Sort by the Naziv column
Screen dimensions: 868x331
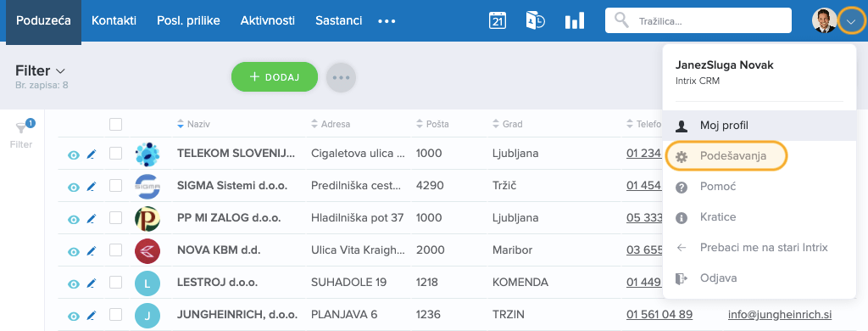[193, 124]
